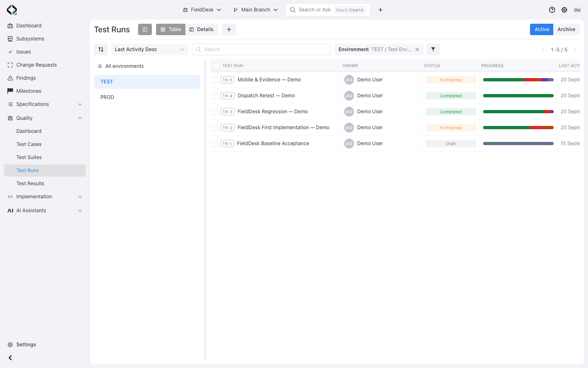The image size is (588, 368).
Task: Open Test Results in the Quality menu
Action: (45, 184)
